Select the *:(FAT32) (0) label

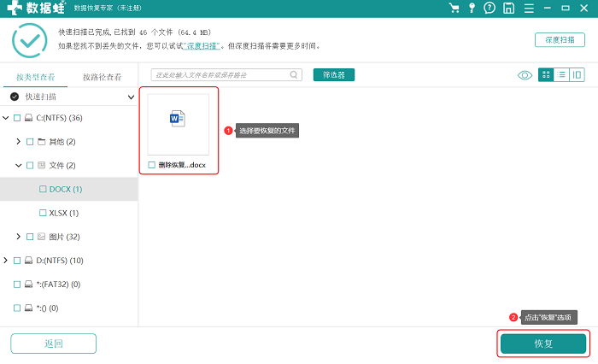(58, 285)
